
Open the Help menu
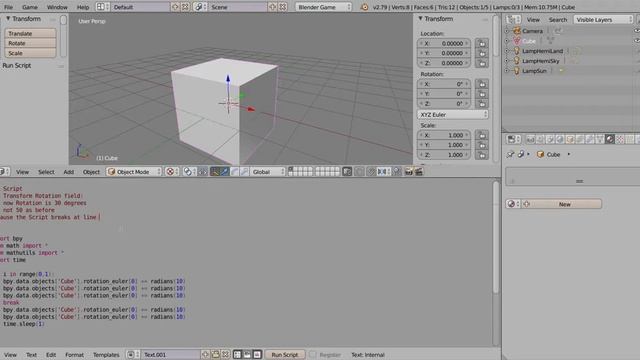pos(83,7)
